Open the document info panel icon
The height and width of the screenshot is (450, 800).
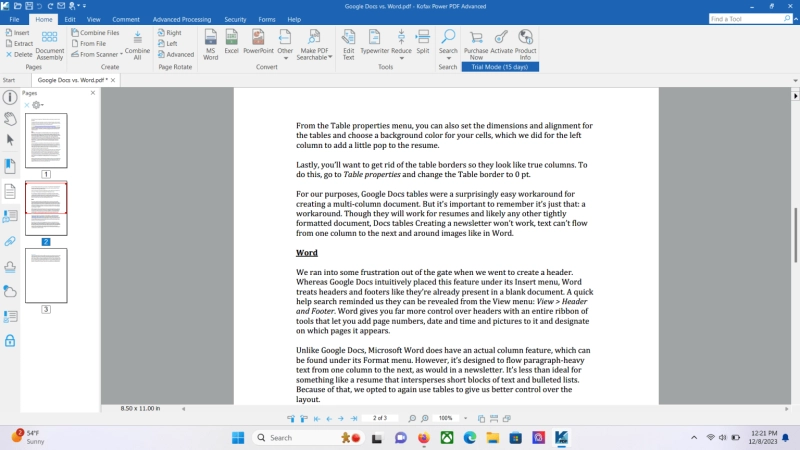(10, 97)
